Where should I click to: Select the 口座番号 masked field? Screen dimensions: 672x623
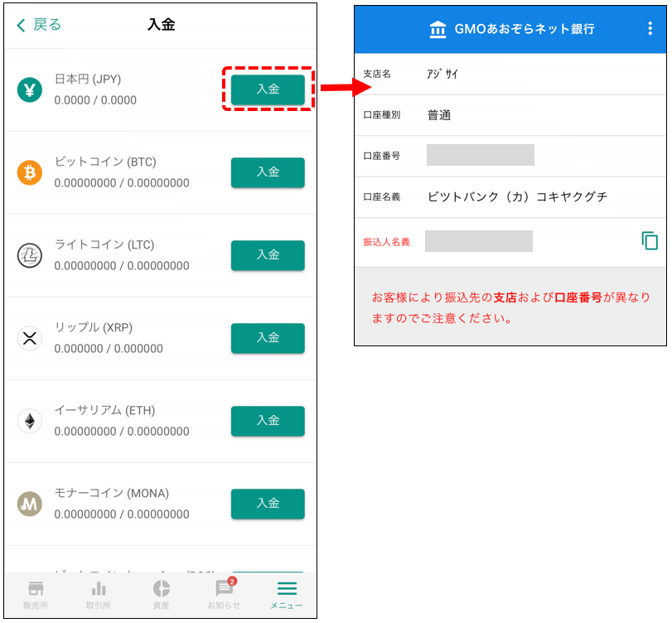pos(481,155)
